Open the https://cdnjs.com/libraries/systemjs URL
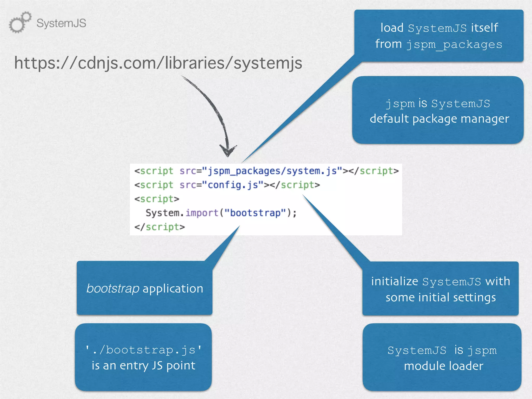 coord(158,63)
